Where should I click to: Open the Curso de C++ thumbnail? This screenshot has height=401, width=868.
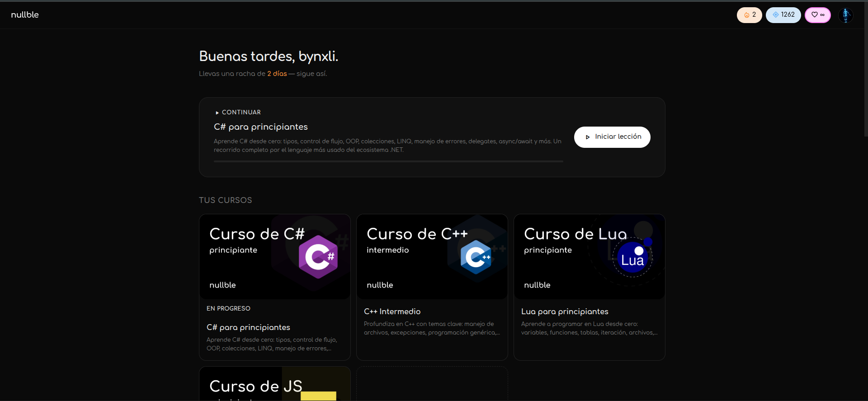click(x=432, y=256)
